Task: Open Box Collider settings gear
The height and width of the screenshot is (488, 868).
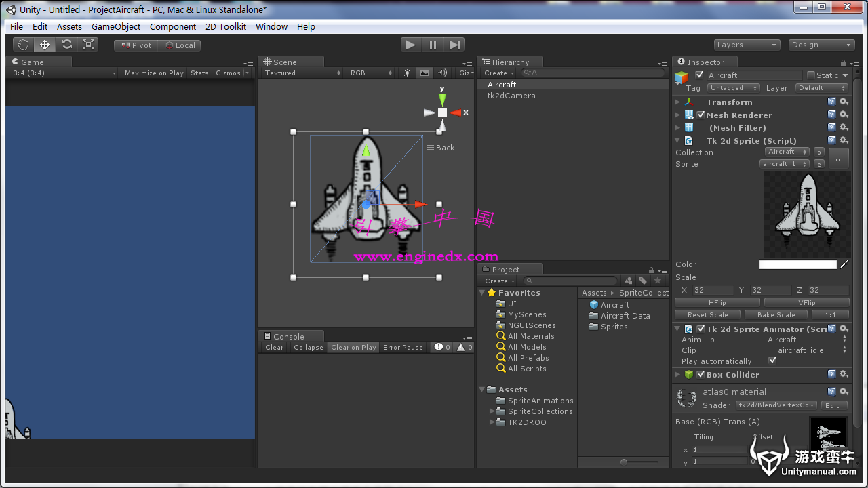Action: click(x=844, y=374)
